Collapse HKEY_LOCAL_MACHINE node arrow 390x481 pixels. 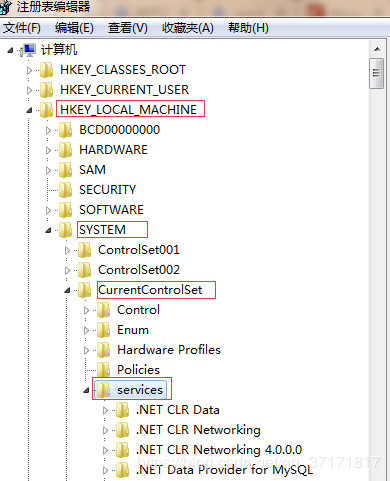click(29, 110)
